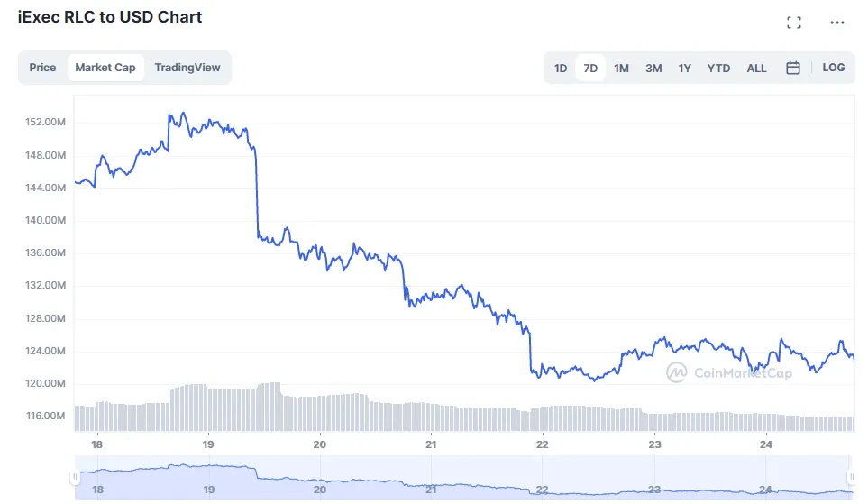Display ALL time history
The width and height of the screenshot is (868, 504).
pyautogui.click(x=757, y=68)
